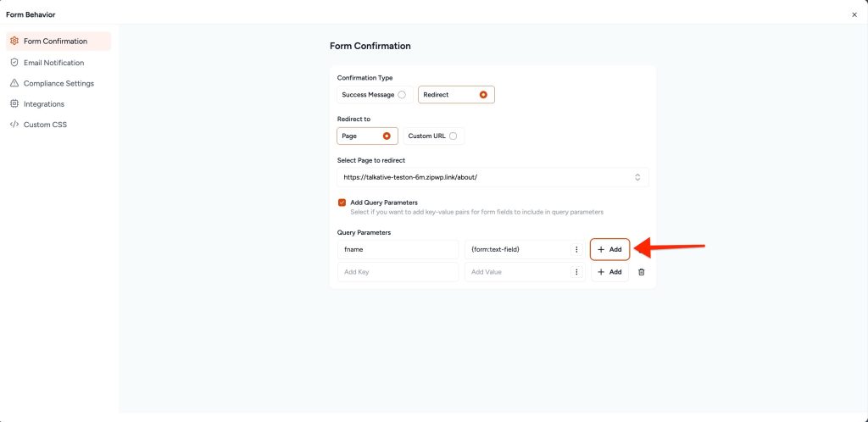The image size is (868, 422).
Task: Click the Add Value input field
Action: (x=517, y=272)
